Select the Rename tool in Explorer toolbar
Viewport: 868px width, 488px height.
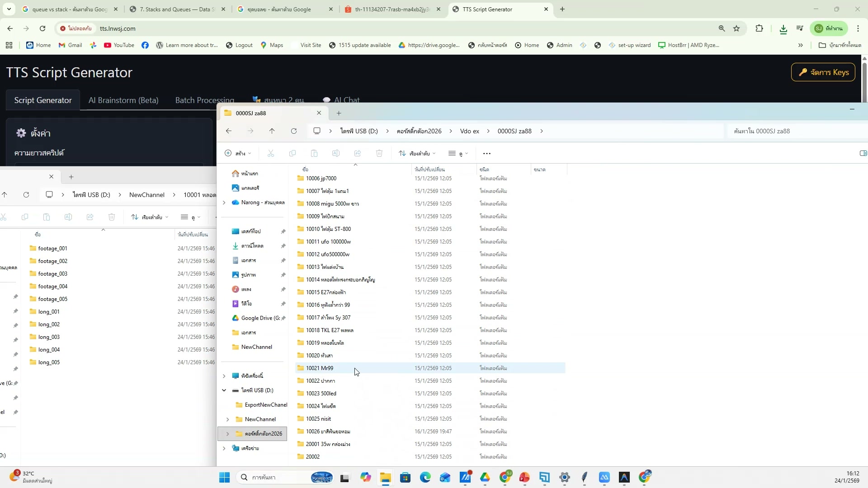(336, 153)
